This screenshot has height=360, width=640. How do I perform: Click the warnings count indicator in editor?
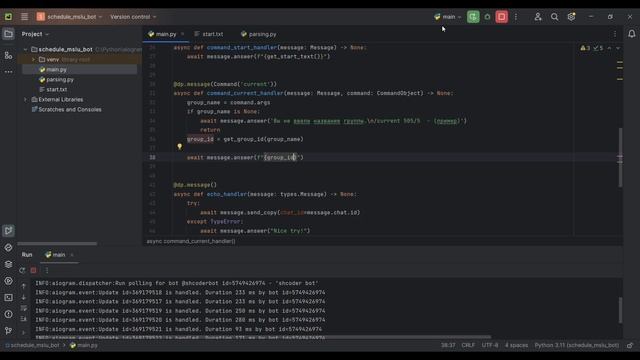click(585, 48)
